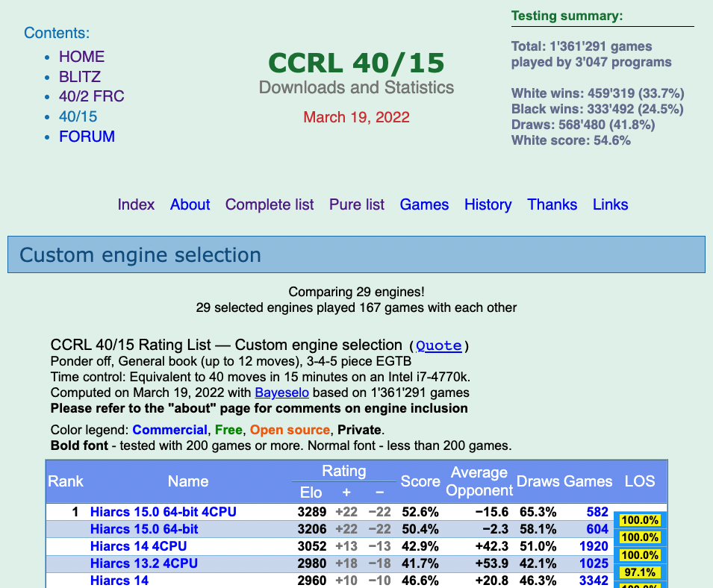Click the CCRL 40/15 title
713x588 pixels.
coord(357,63)
